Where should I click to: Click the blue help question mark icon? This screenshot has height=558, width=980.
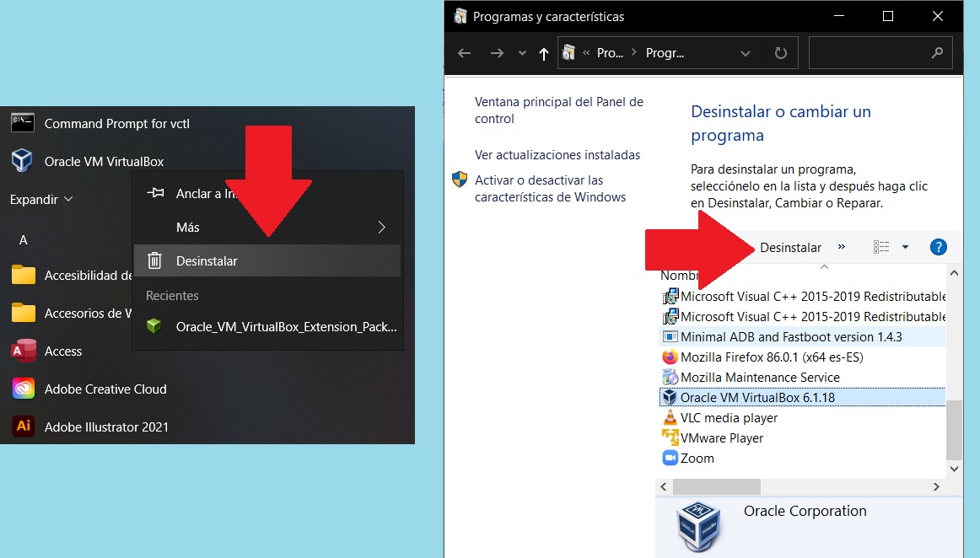pyautogui.click(x=938, y=247)
